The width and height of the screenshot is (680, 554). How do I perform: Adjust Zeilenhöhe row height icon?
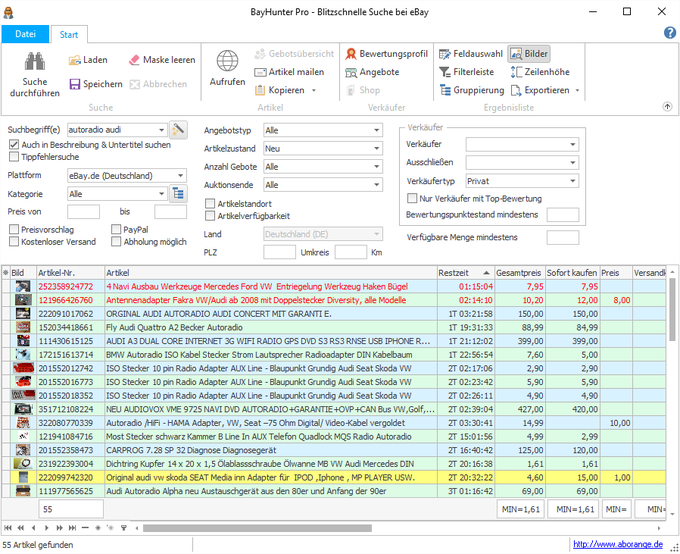point(516,72)
